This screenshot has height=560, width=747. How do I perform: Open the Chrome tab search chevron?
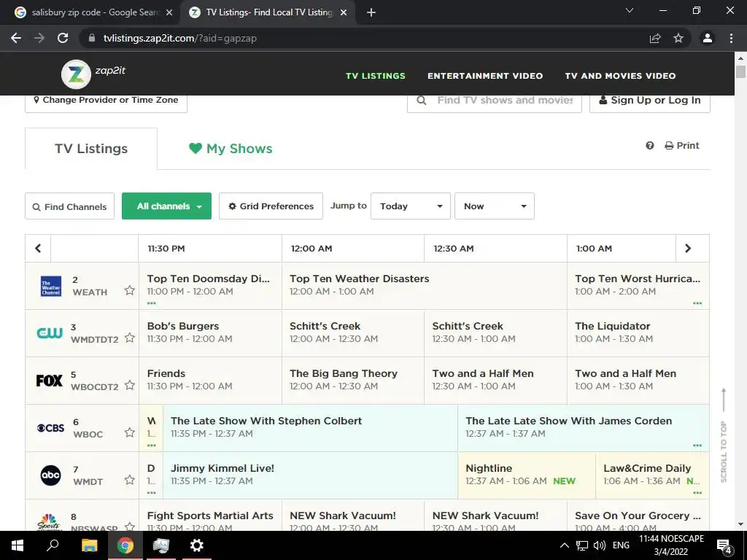630,10
